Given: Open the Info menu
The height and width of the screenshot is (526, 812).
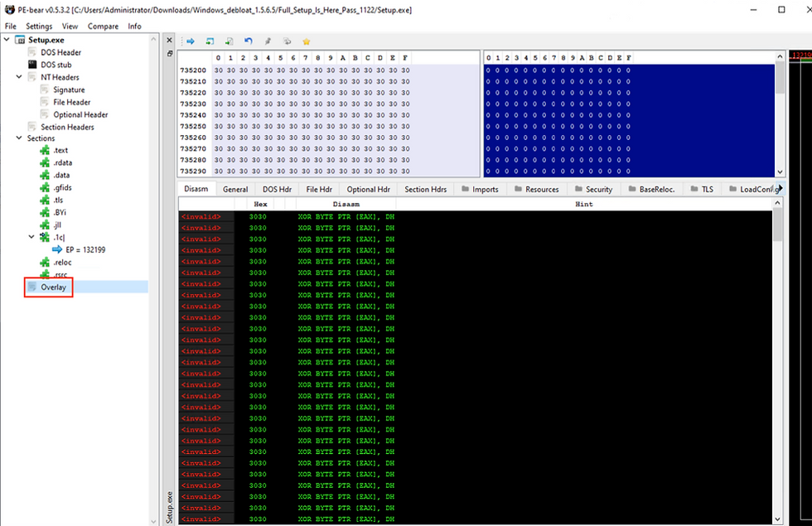Looking at the screenshot, I should tap(134, 26).
